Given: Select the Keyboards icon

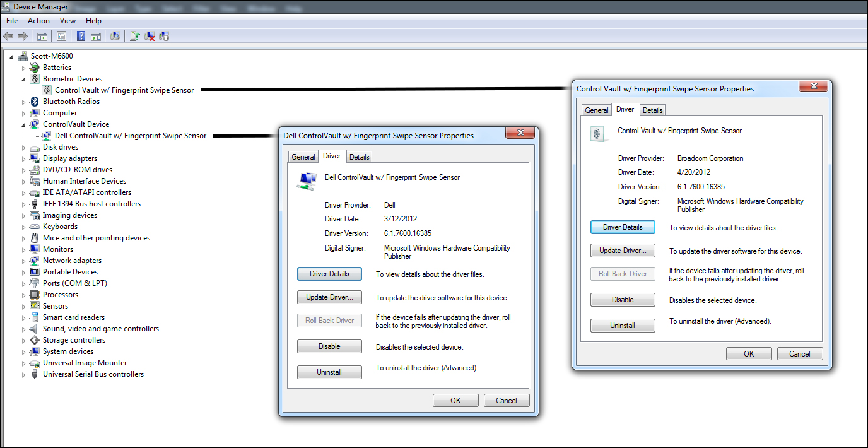Looking at the screenshot, I should coord(35,227).
